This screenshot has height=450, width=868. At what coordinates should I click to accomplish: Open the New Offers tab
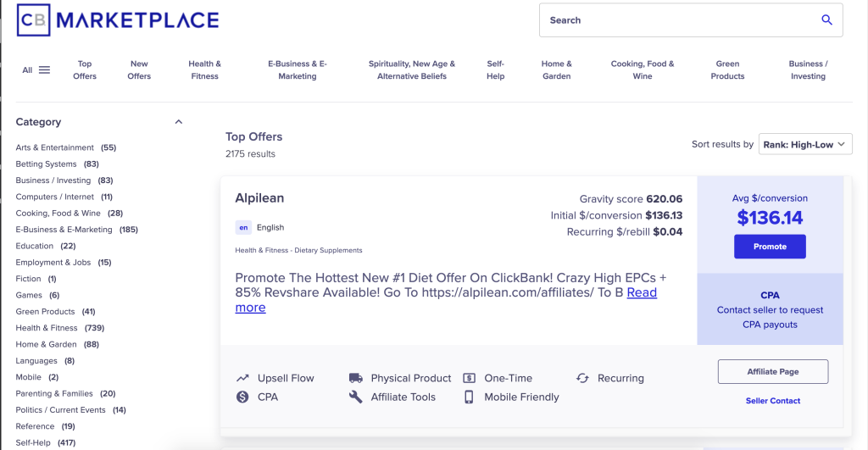139,69
